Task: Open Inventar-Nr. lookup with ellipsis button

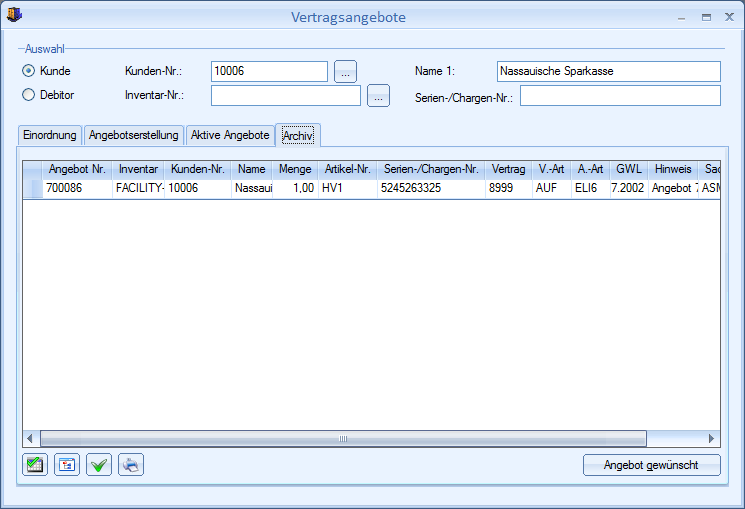Action: [x=378, y=96]
